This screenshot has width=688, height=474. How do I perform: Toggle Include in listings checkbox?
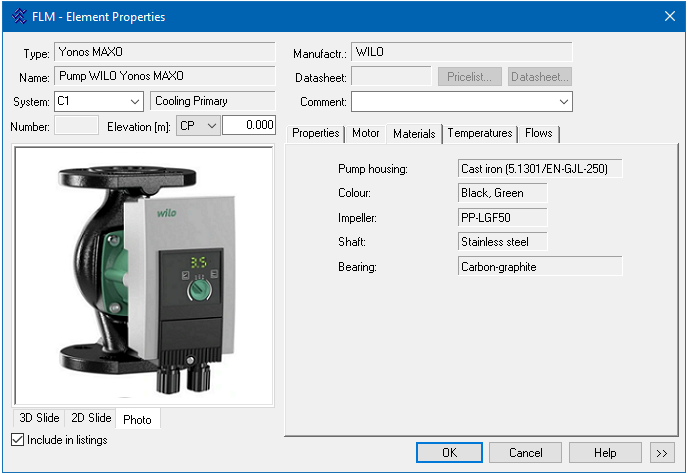(x=17, y=440)
